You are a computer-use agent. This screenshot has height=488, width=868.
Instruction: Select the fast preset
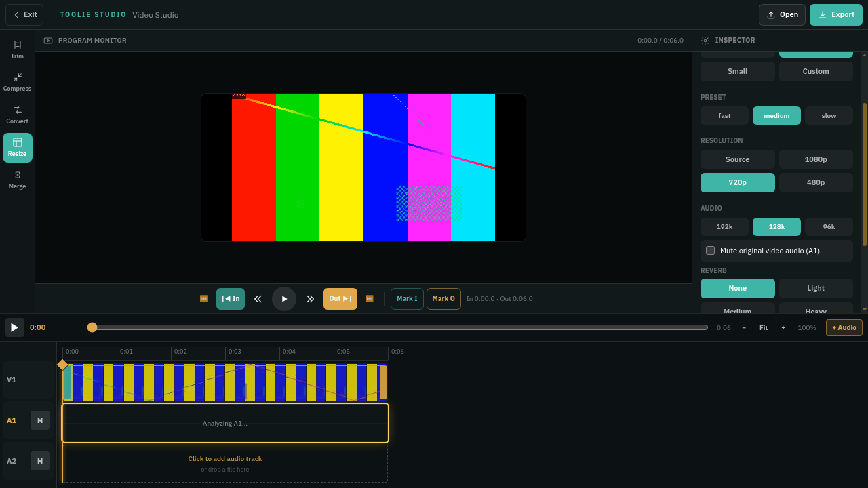(x=725, y=116)
